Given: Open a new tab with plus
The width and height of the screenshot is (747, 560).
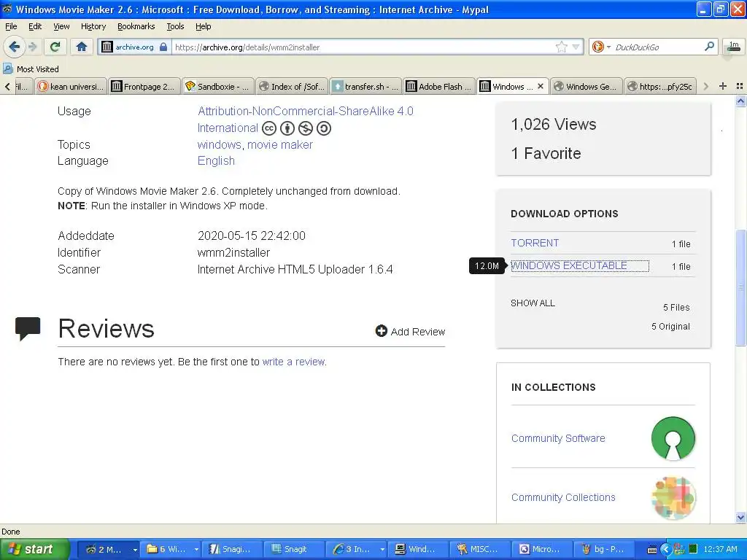Looking at the screenshot, I should click(723, 86).
